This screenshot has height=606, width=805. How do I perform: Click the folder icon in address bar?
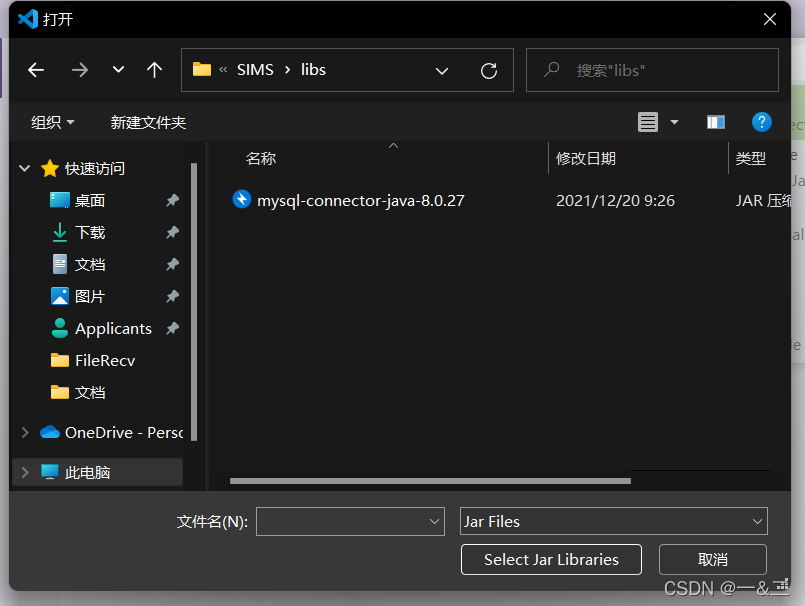click(x=202, y=69)
